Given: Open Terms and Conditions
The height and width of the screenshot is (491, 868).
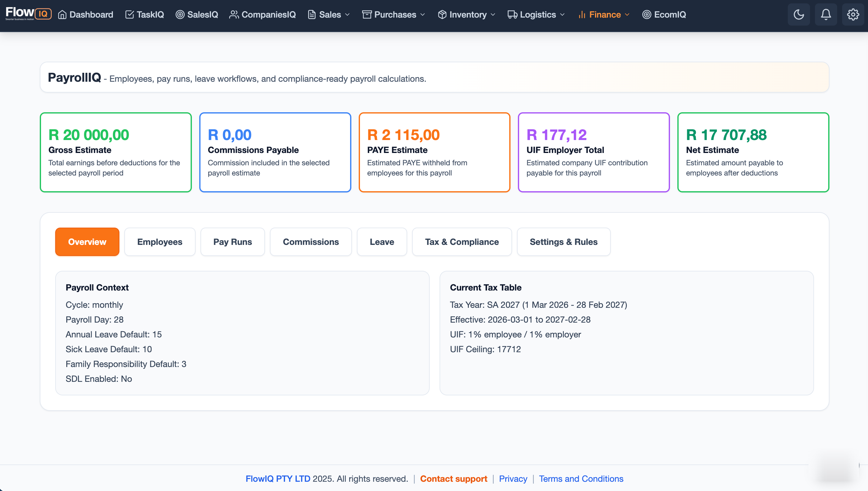Looking at the screenshot, I should tap(581, 479).
